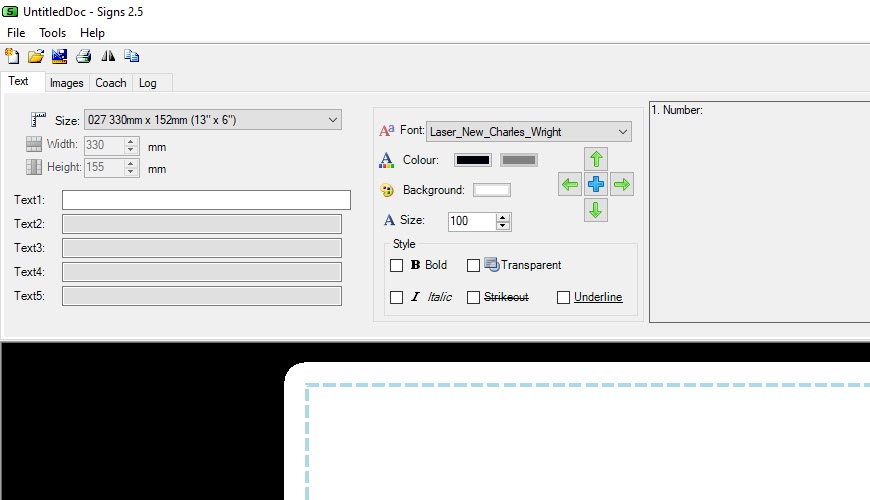This screenshot has height=500, width=870.
Task: Enable the Italic checkbox
Action: pyautogui.click(x=396, y=297)
